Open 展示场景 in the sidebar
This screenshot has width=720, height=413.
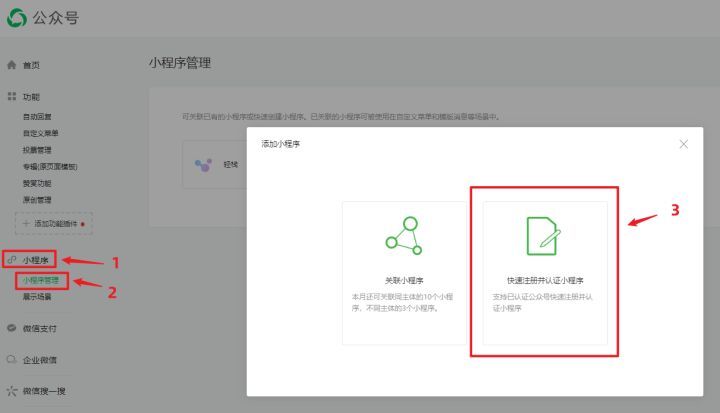pos(37,297)
